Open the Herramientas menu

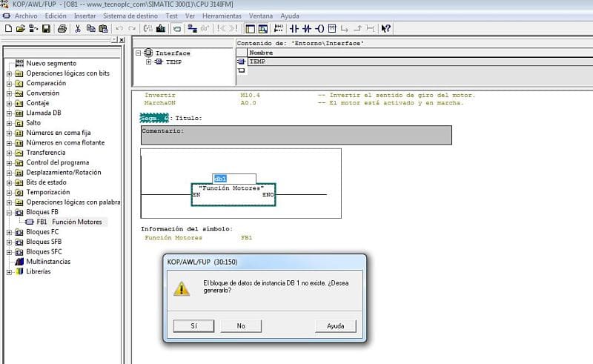[x=222, y=16]
